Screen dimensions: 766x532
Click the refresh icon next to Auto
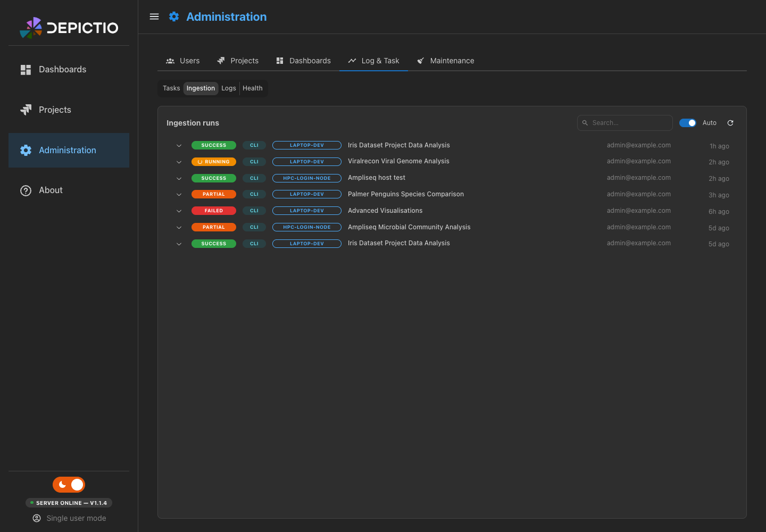tap(730, 123)
